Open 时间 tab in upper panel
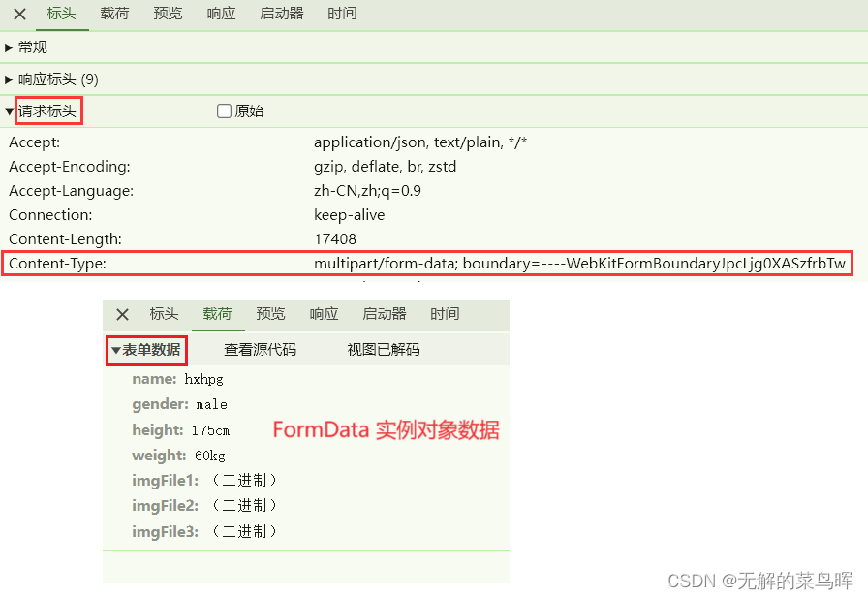The height and width of the screenshot is (599, 868). click(342, 14)
